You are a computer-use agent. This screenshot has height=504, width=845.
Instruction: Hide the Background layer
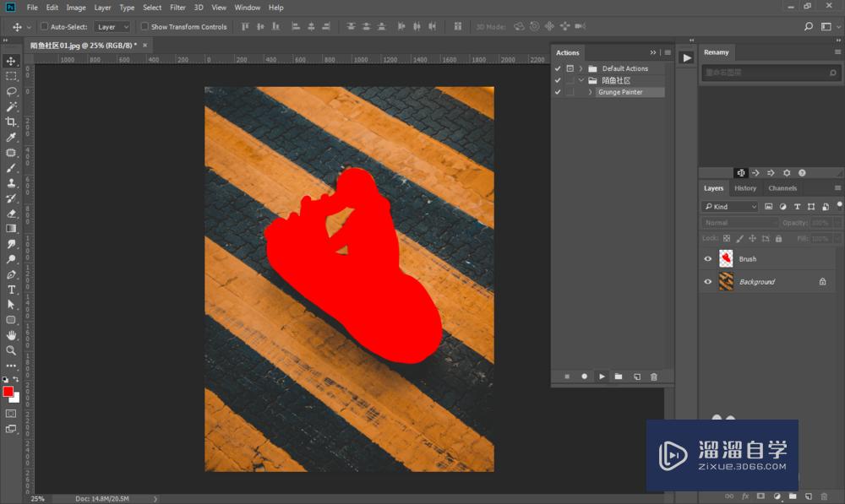coord(708,282)
